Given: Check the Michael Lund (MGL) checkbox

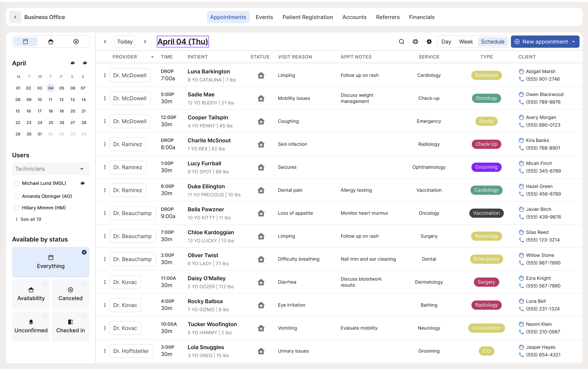Looking at the screenshot, I should (17, 183).
